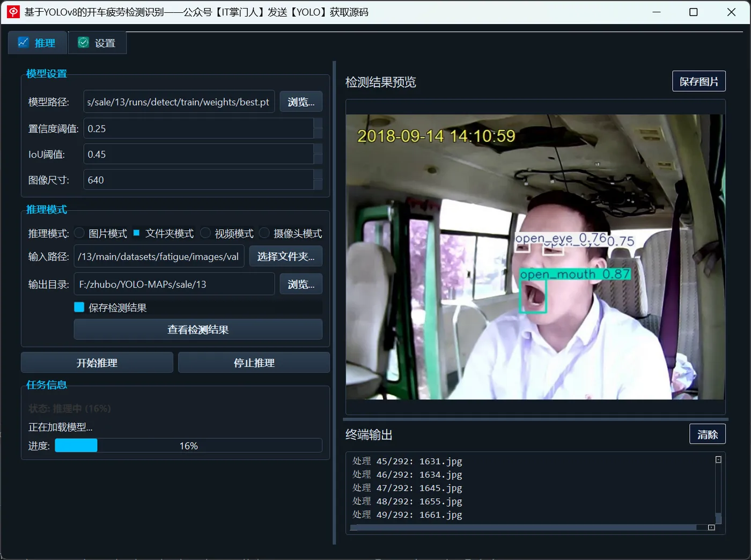Image resolution: width=751 pixels, height=560 pixels.
Task: Click 保存图片 button
Action: pos(699,81)
